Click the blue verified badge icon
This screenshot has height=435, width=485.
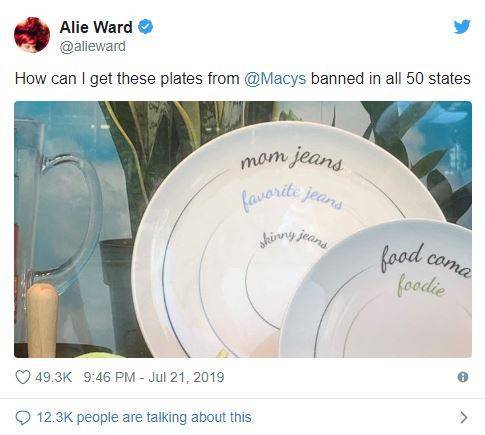(x=145, y=27)
